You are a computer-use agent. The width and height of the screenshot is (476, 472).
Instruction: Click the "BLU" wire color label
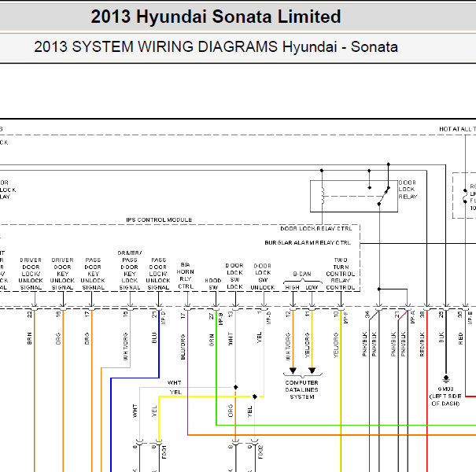click(x=154, y=337)
